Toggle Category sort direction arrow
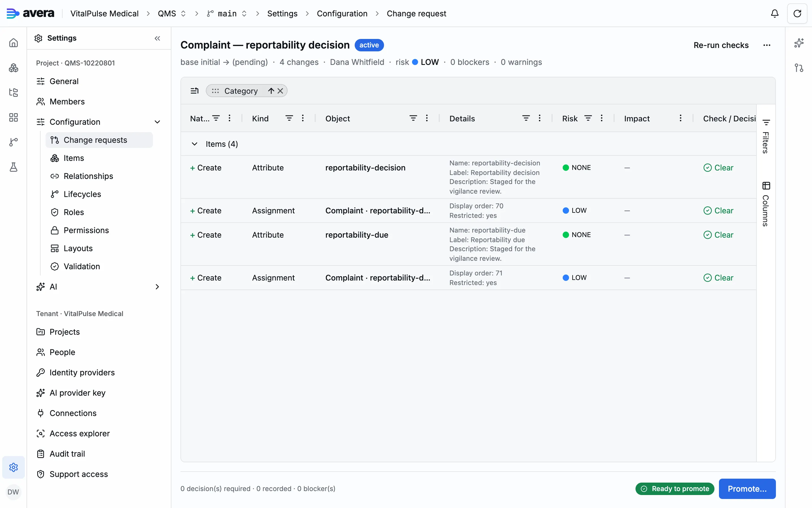Image resolution: width=812 pixels, height=508 pixels. (x=271, y=91)
